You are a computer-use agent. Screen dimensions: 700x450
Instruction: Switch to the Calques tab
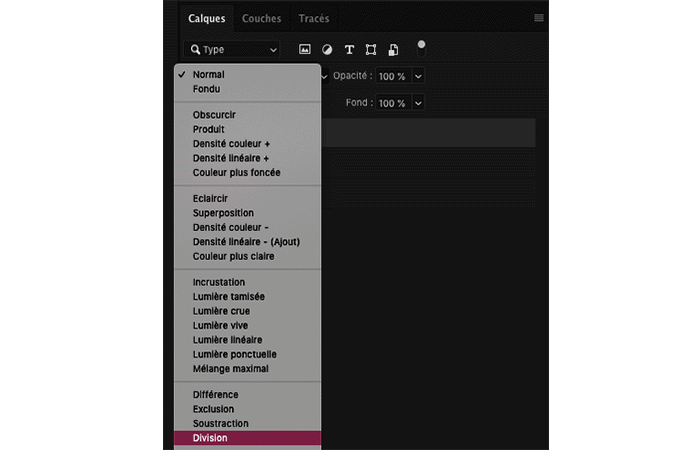coord(206,18)
